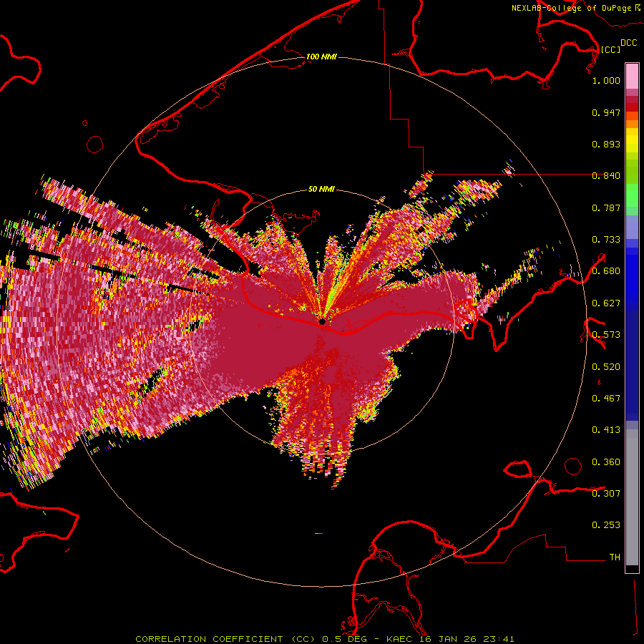Click the 0.840 legend value

pos(606,176)
